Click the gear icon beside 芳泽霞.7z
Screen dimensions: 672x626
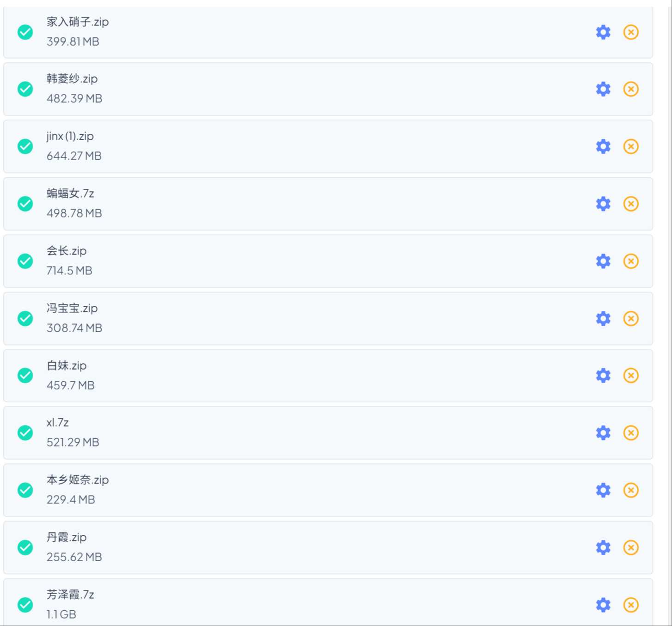603,605
